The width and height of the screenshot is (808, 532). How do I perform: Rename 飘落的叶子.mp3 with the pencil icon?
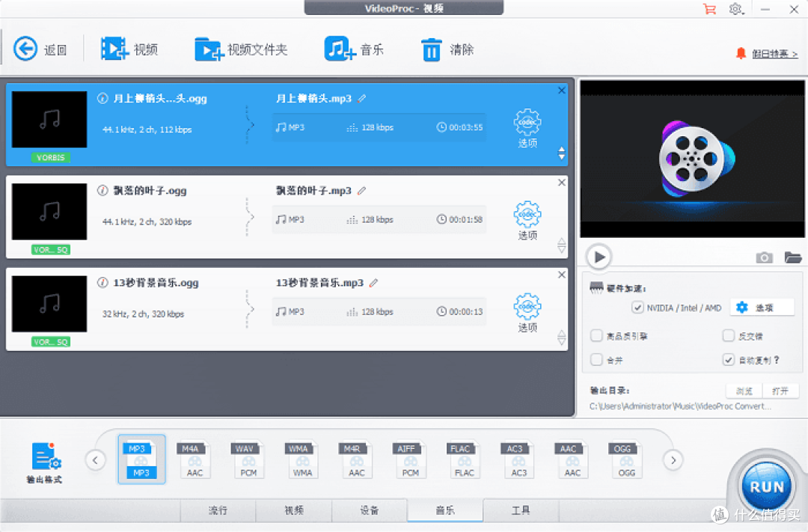pos(362,190)
